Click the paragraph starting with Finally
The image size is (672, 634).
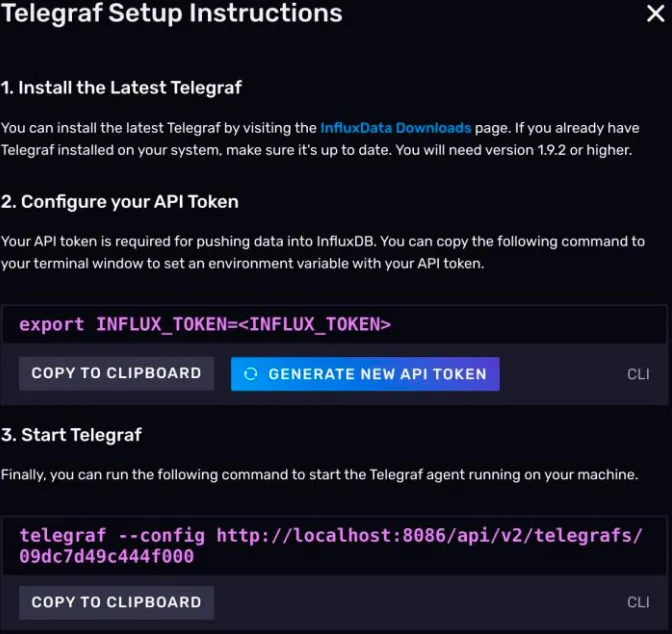pyautogui.click(x=318, y=475)
